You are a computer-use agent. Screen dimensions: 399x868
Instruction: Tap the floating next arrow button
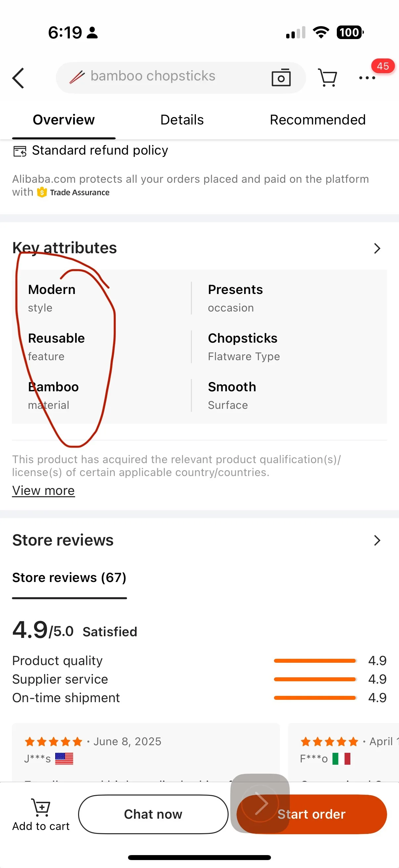[x=260, y=803]
